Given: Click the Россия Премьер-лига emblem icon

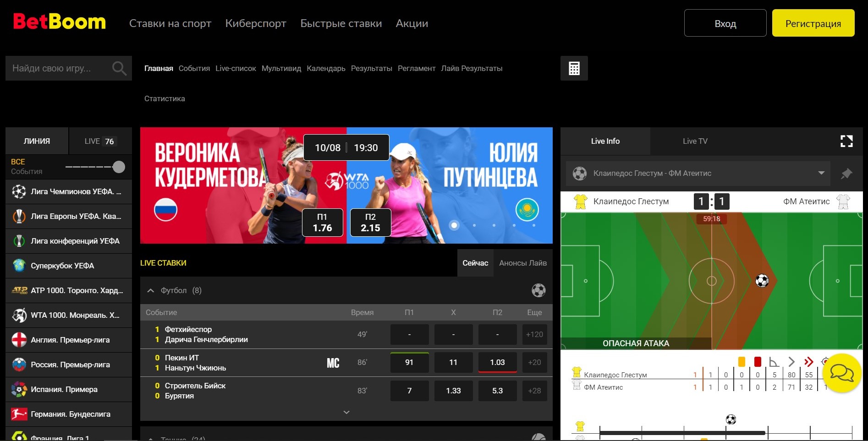Looking at the screenshot, I should pyautogui.click(x=19, y=365).
